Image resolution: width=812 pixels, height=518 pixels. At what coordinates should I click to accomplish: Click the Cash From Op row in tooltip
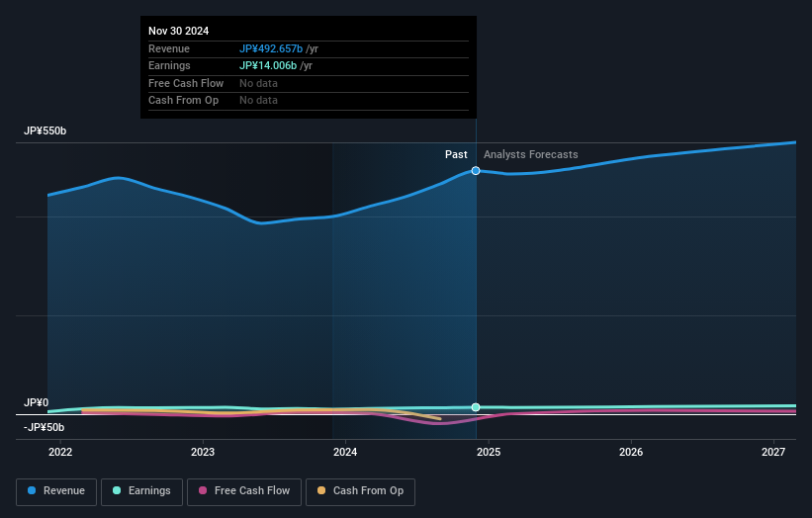(x=309, y=101)
